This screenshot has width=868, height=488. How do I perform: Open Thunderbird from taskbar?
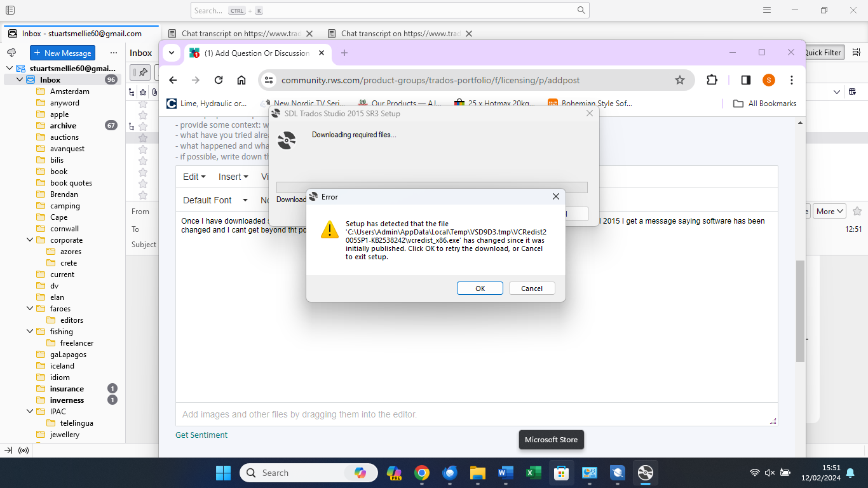[450, 473]
